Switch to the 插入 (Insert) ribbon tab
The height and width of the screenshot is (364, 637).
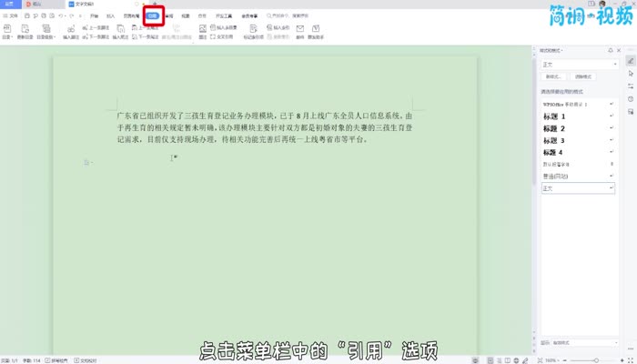tap(110, 15)
